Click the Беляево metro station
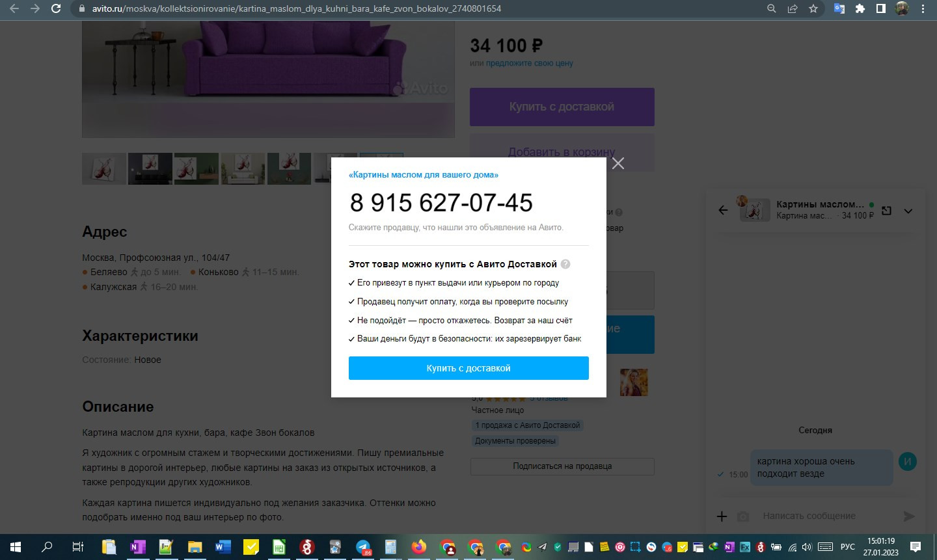The width and height of the screenshot is (937, 560). coord(109,272)
